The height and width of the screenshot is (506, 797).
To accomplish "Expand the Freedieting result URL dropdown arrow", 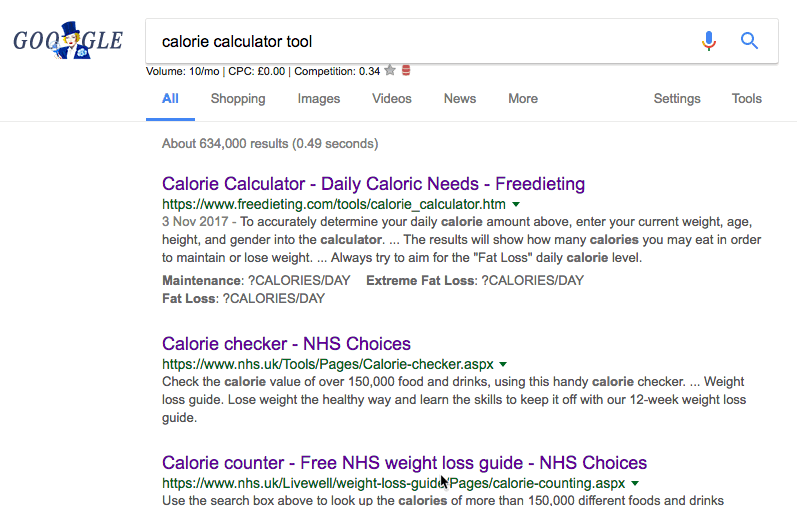I will [x=514, y=204].
